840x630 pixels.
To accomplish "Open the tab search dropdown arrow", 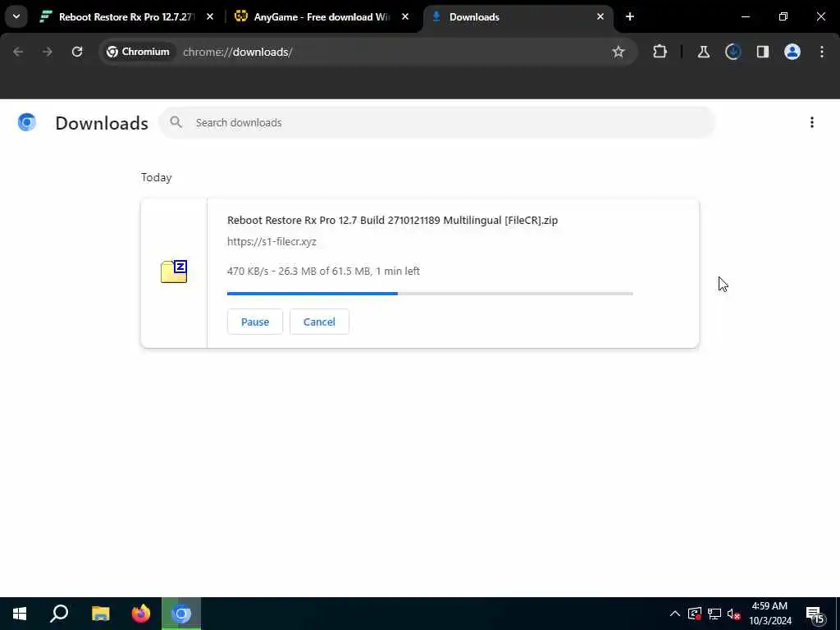I will 16,16.
